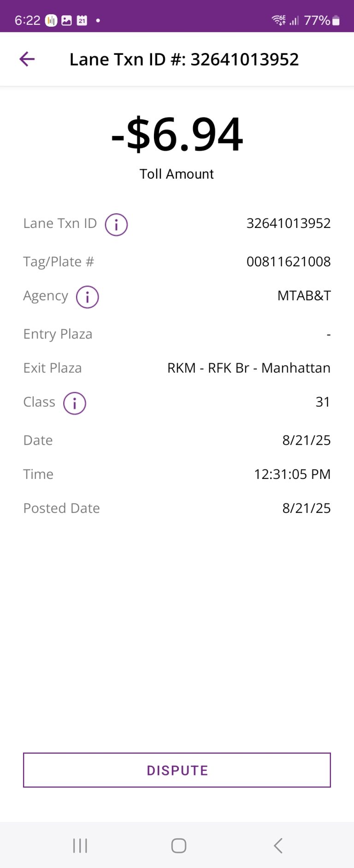Tap the gallery notification icon
The width and height of the screenshot is (354, 868).
tap(67, 20)
